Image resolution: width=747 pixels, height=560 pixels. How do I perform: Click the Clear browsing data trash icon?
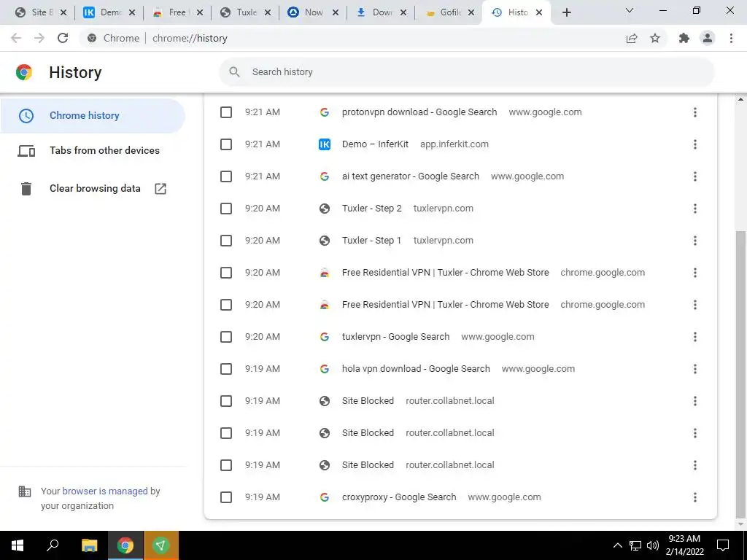pyautogui.click(x=26, y=189)
